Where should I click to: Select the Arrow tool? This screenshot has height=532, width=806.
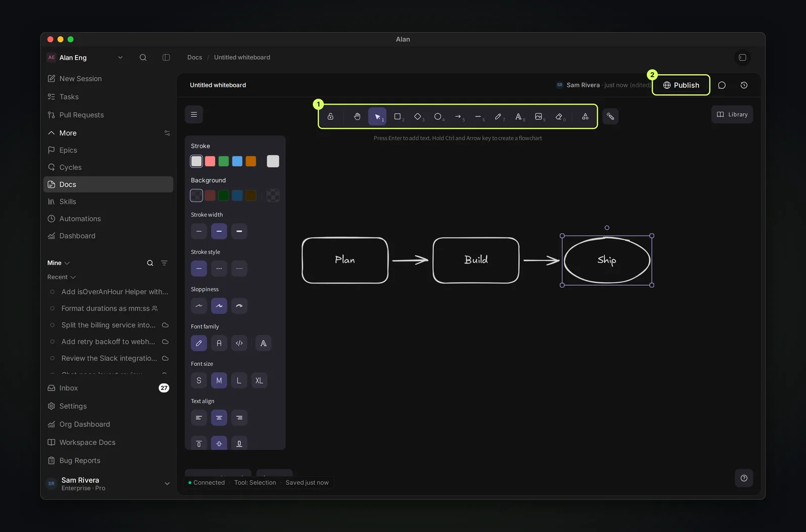(x=458, y=116)
